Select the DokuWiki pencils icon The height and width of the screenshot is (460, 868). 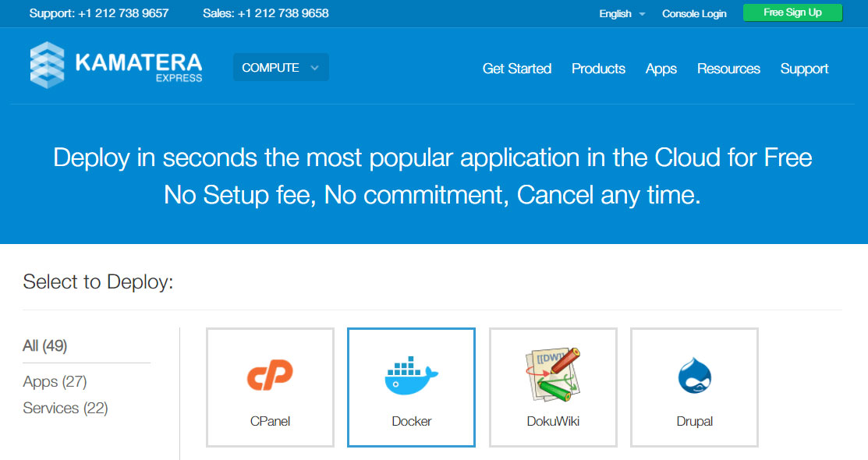click(552, 374)
